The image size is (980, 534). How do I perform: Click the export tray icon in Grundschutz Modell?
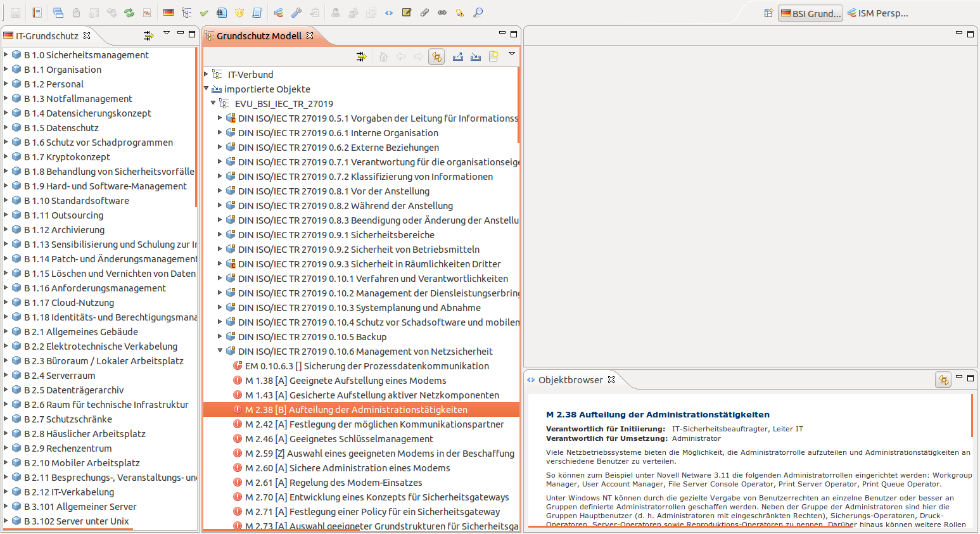point(458,56)
